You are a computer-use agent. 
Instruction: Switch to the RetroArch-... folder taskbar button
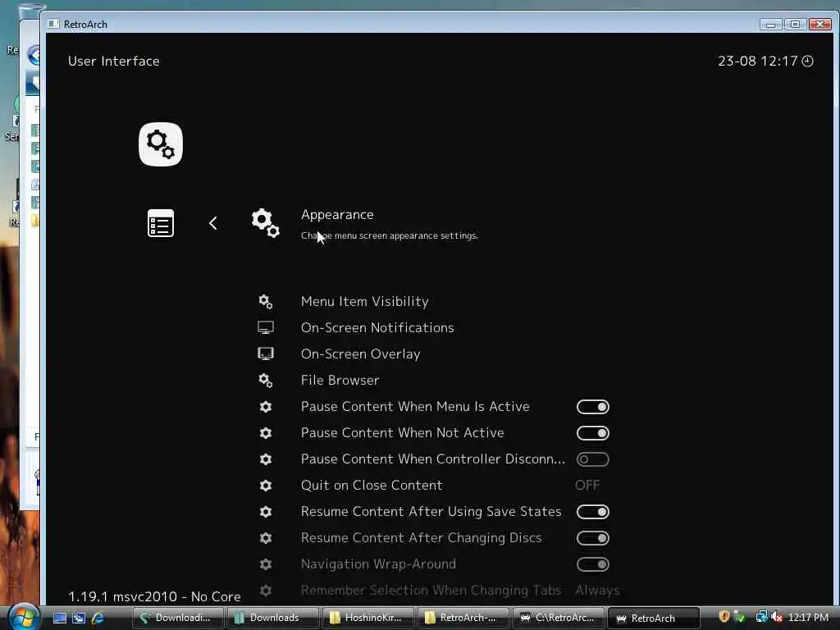pos(463,618)
